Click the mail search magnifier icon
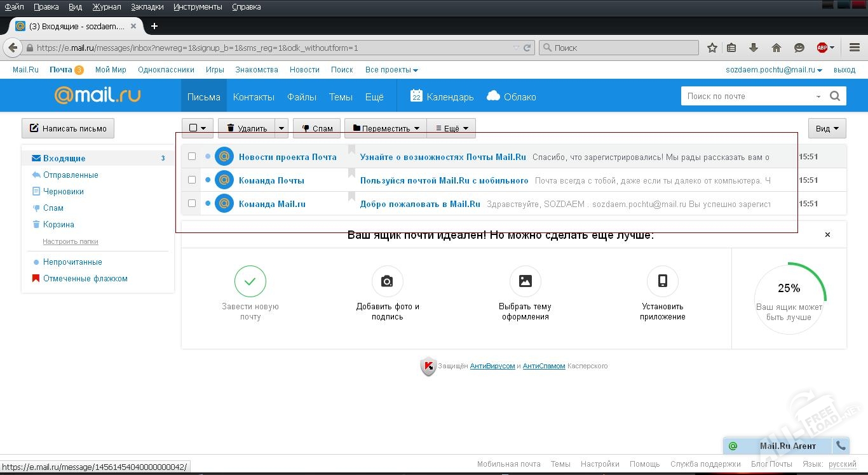 pos(835,97)
